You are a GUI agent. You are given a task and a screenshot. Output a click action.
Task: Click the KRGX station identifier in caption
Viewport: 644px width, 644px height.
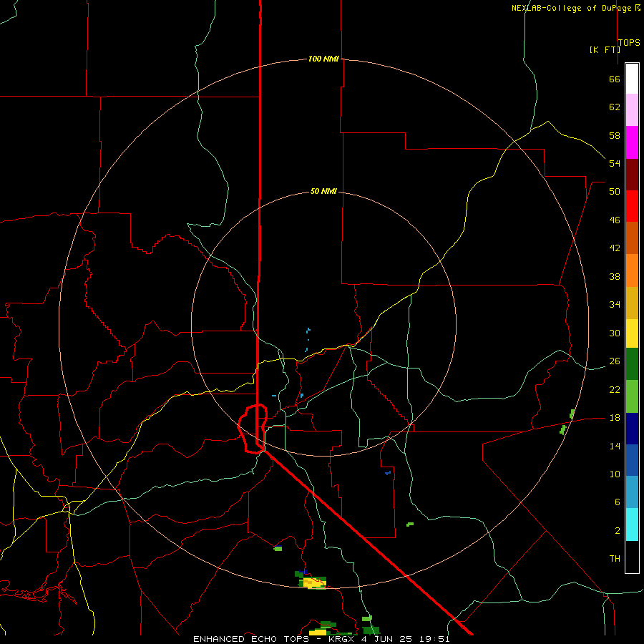pyautogui.click(x=341, y=639)
